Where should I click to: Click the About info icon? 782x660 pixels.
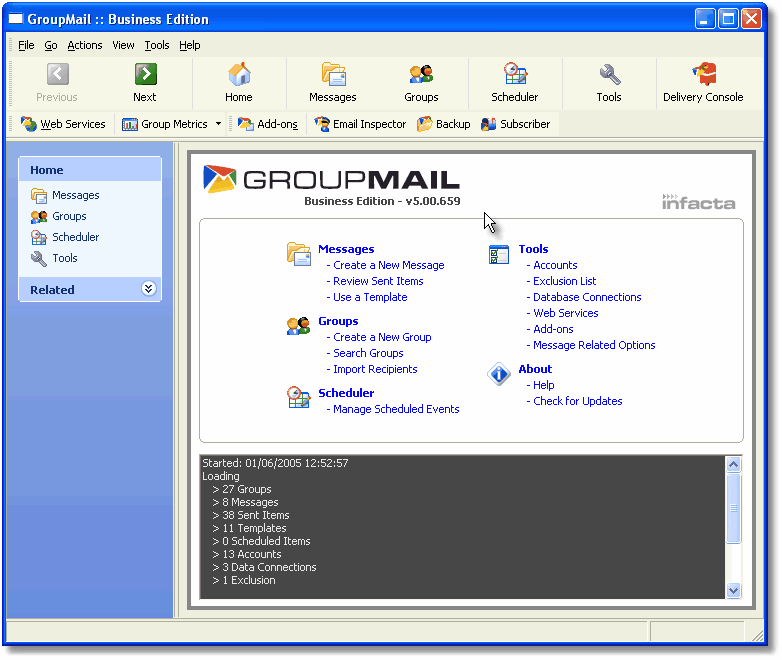(x=499, y=374)
